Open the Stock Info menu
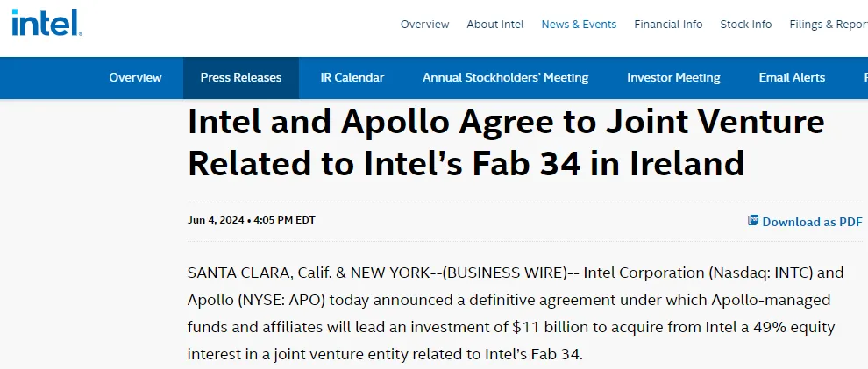This screenshot has height=369, width=868. coord(745,25)
